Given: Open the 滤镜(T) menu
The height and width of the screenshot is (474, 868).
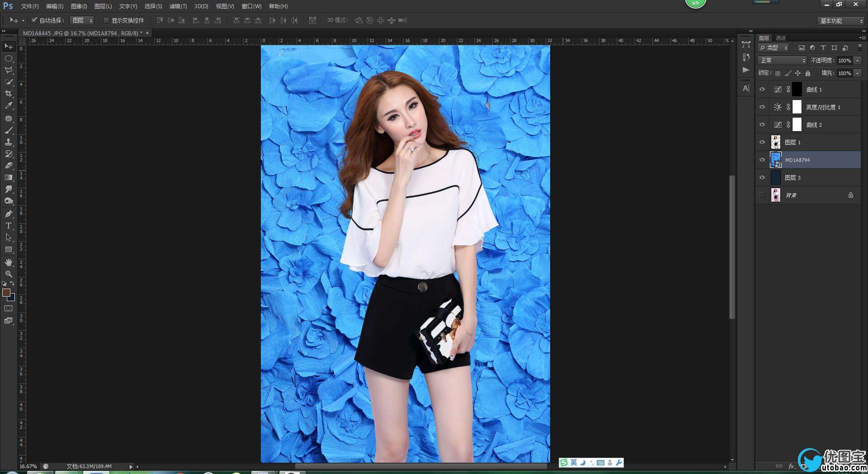Looking at the screenshot, I should coord(178,6).
